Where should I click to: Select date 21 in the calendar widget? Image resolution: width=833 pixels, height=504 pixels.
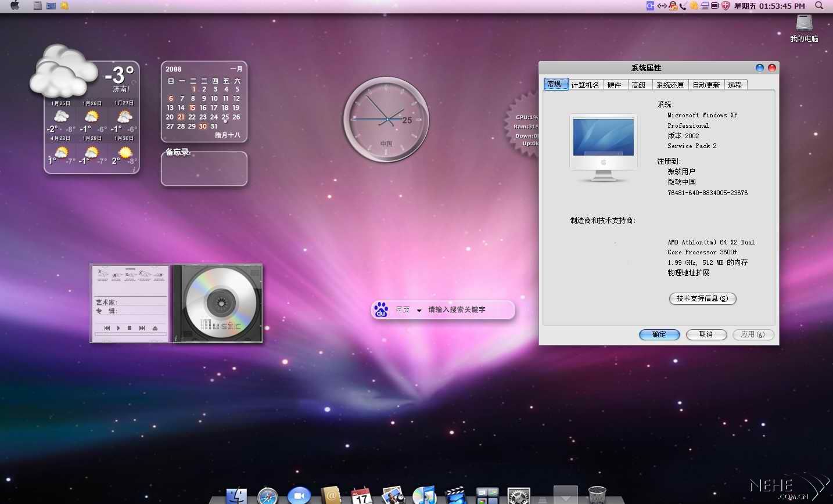(x=181, y=117)
